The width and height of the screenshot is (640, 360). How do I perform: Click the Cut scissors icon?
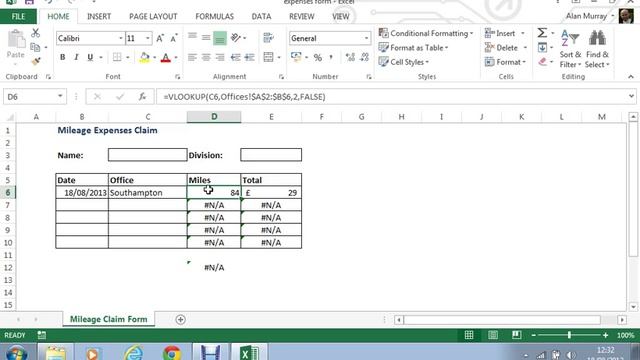click(x=36, y=33)
